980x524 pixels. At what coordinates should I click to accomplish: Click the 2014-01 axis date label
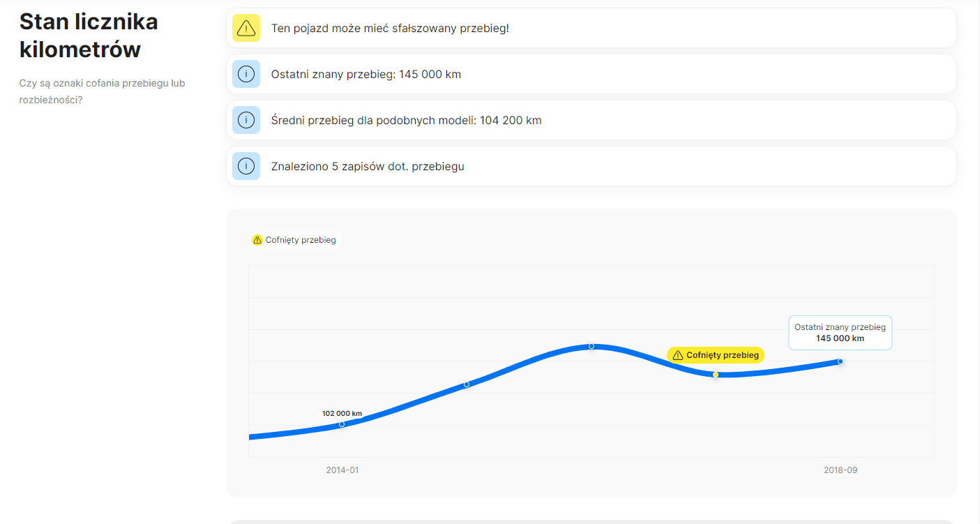coord(342,470)
